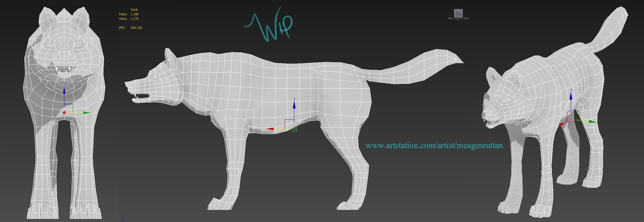Screen dimensions: 644x222
Task: Select the blue Z-axis arrow in the front-view gizmo
Action: coord(64,91)
